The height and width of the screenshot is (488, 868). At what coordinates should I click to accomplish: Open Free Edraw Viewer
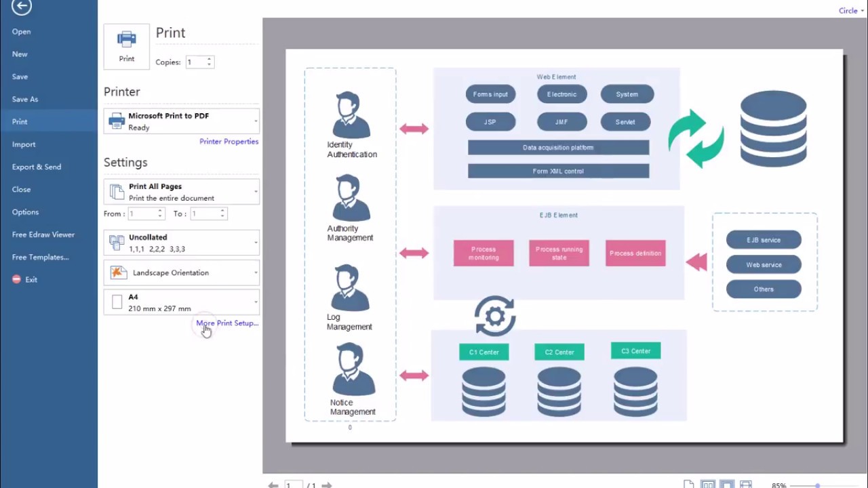pyautogui.click(x=43, y=235)
